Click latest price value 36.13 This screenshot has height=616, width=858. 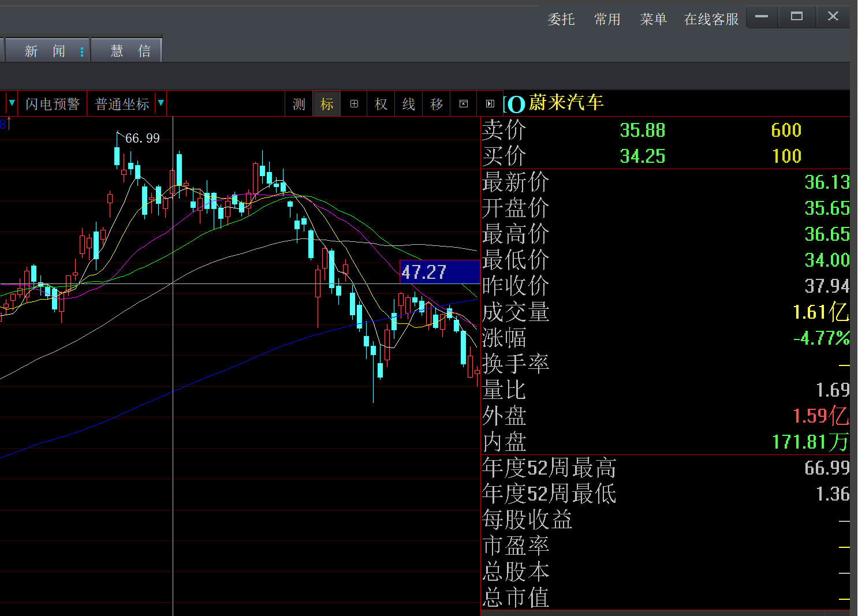click(x=827, y=182)
